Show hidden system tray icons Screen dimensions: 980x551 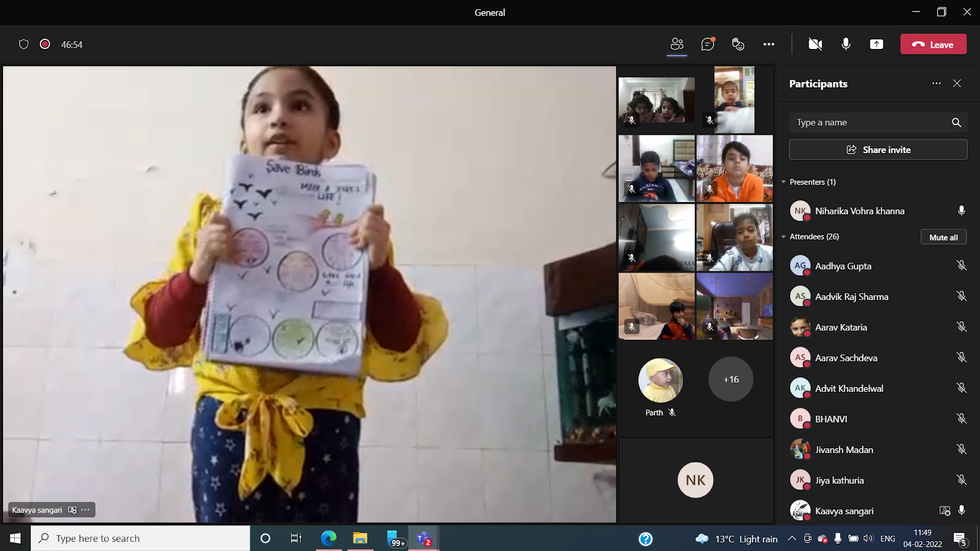792,539
